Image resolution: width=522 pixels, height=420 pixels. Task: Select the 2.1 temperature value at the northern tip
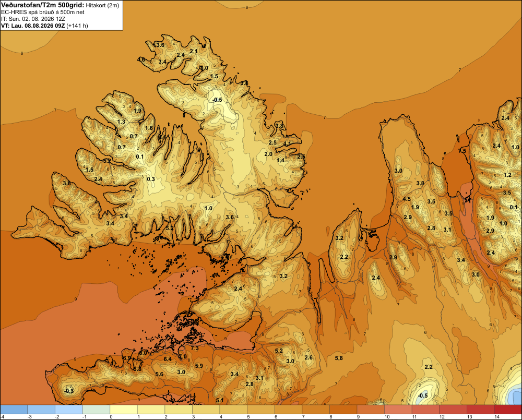tap(194, 51)
